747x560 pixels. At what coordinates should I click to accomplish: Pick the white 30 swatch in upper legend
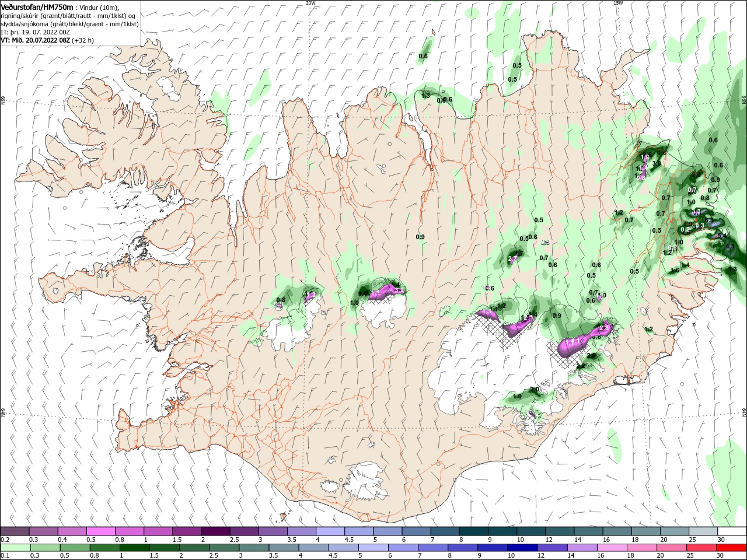[731, 531]
